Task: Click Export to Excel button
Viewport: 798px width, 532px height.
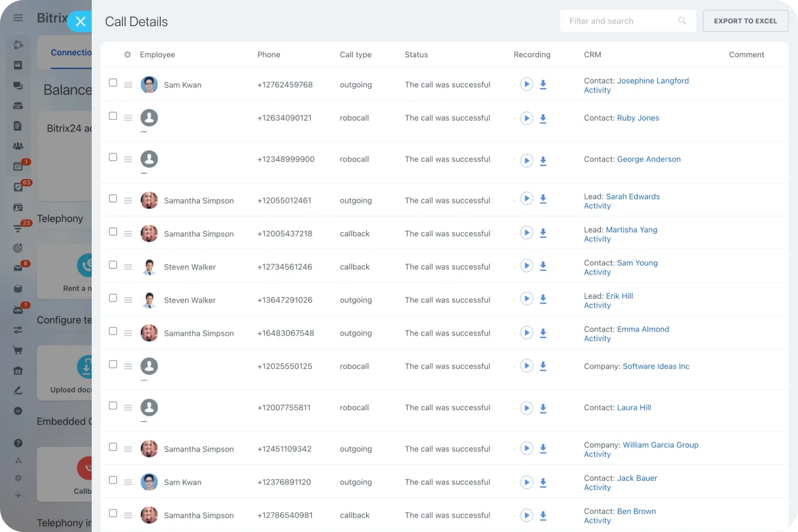Action: [x=745, y=21]
